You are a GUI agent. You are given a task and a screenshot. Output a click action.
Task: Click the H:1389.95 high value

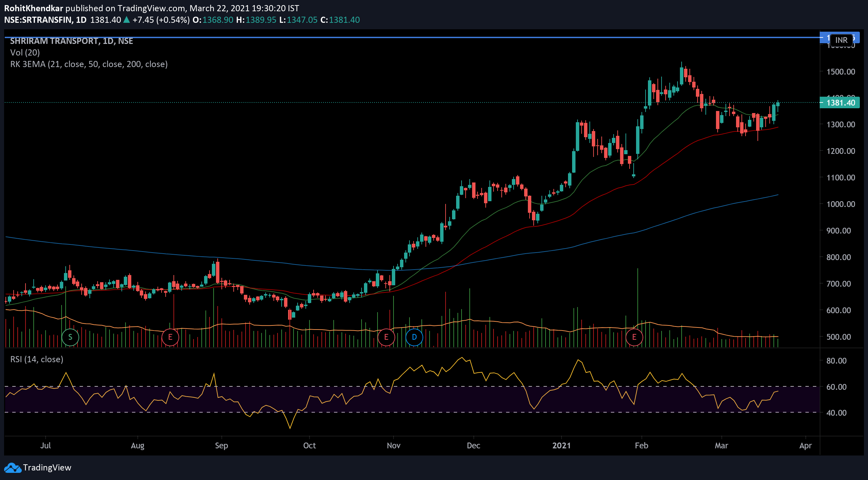256,20
